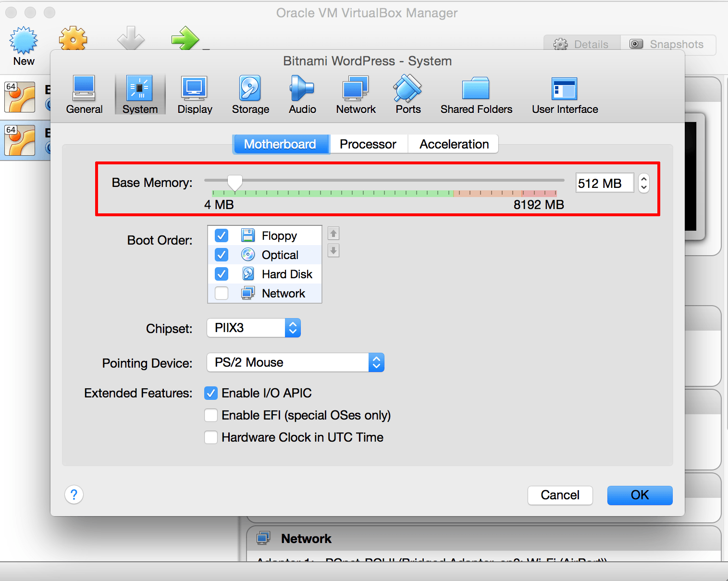Screen dimensions: 728x581
Task: Enable Hardware Clock in UTC Time
Action: pyautogui.click(x=211, y=437)
